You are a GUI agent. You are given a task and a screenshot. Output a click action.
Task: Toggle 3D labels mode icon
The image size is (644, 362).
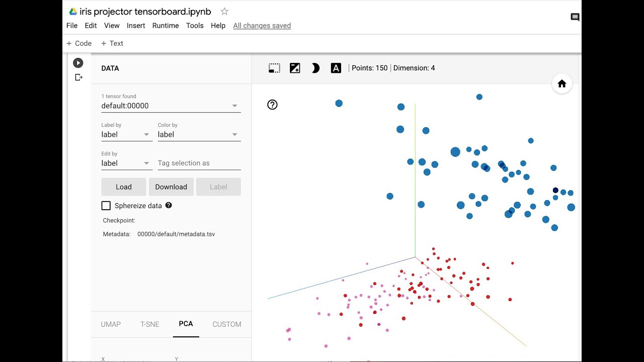336,68
